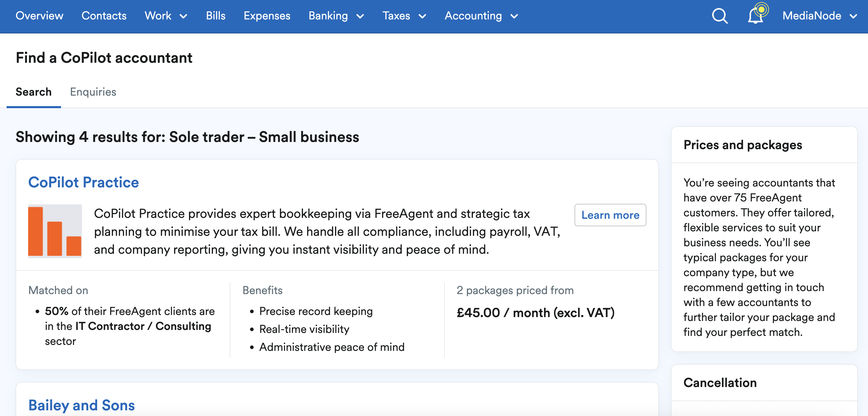Image resolution: width=868 pixels, height=416 pixels.
Task: Open the search magnifier icon
Action: pyautogui.click(x=719, y=16)
